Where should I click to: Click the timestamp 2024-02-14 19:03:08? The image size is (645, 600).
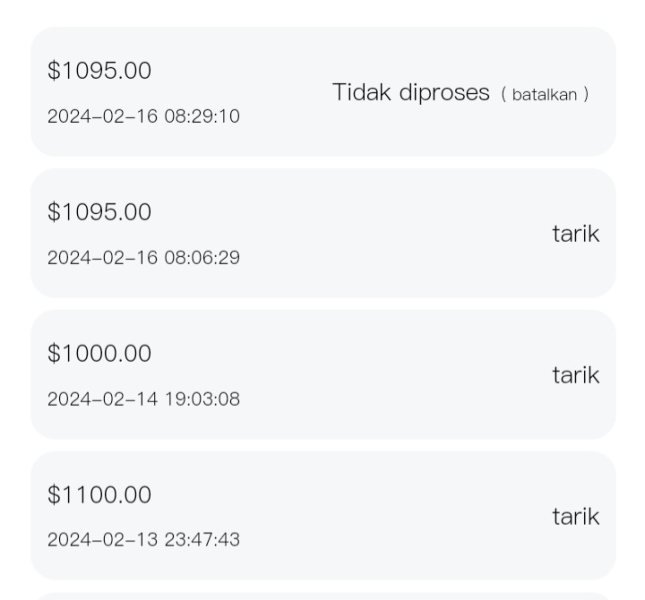(143, 399)
